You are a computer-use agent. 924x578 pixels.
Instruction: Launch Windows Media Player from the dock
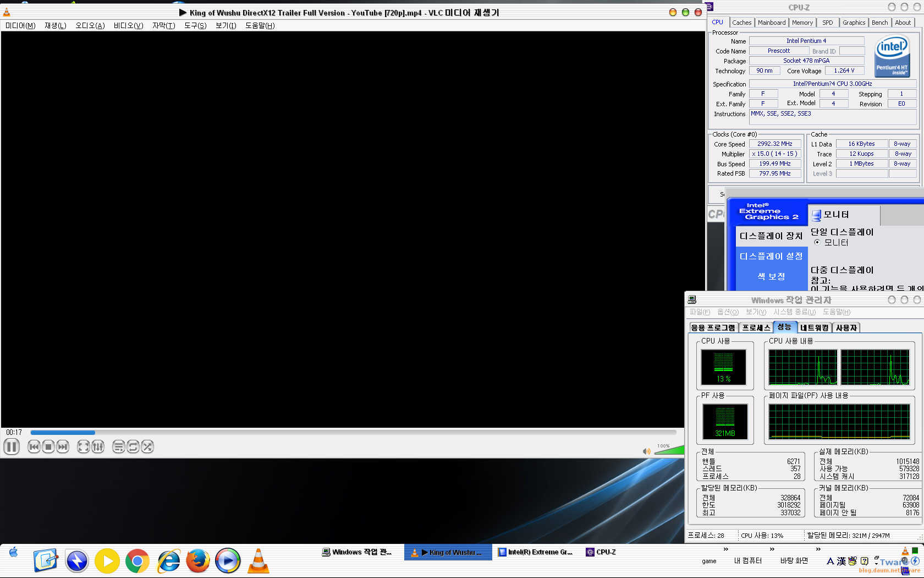coord(228,561)
